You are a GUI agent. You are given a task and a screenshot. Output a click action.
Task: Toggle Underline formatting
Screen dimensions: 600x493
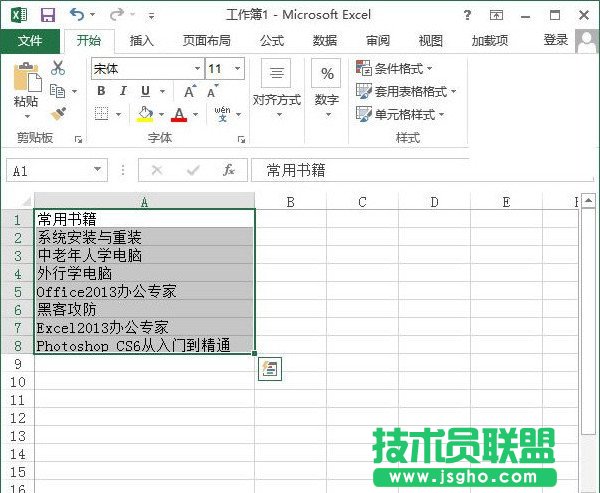click(145, 91)
